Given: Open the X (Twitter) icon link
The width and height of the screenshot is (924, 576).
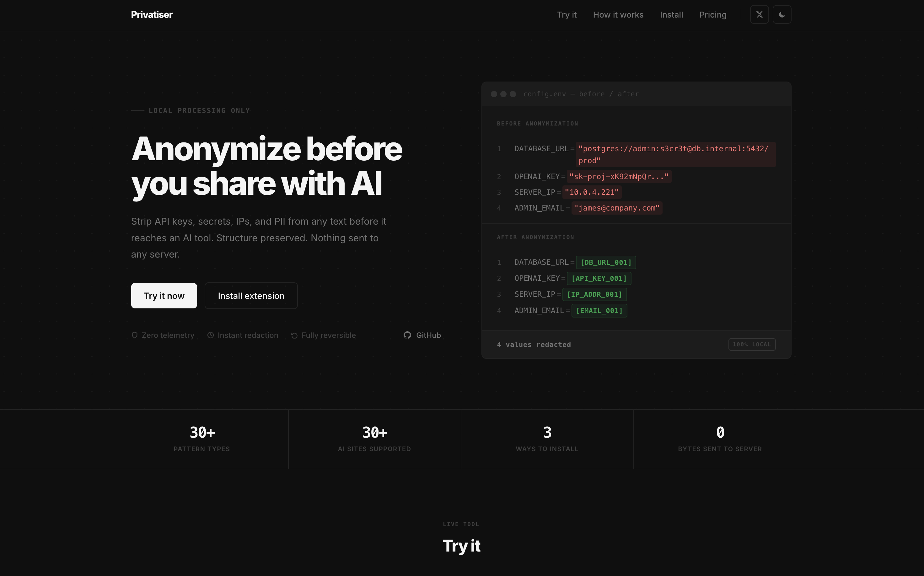Looking at the screenshot, I should [x=759, y=14].
